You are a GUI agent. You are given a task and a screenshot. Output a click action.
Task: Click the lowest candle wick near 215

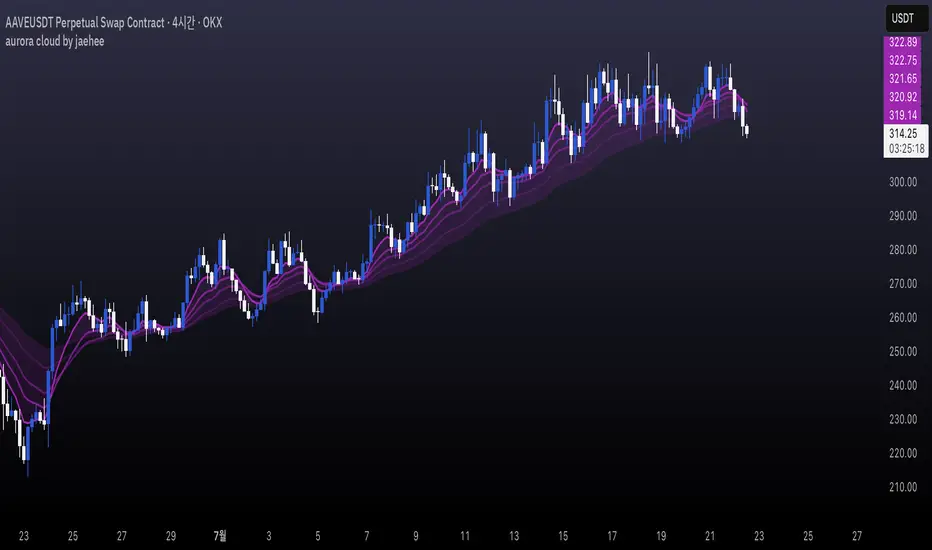click(x=27, y=452)
